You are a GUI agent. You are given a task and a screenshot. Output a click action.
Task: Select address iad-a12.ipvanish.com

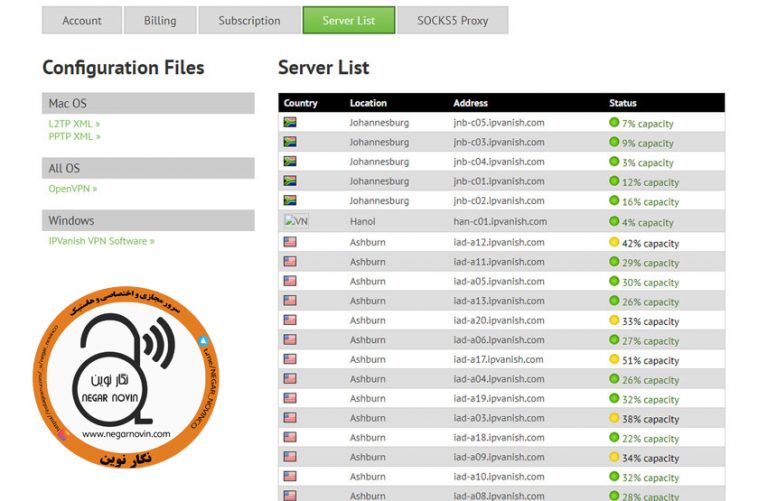tap(499, 242)
